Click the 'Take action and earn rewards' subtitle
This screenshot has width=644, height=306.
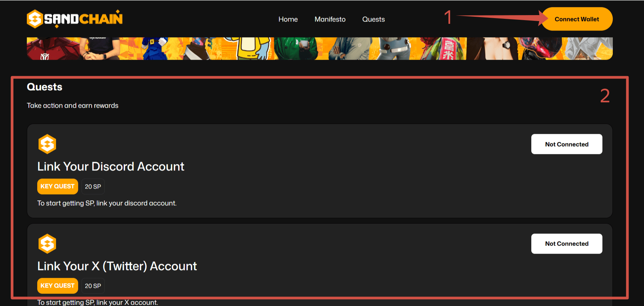pyautogui.click(x=72, y=106)
